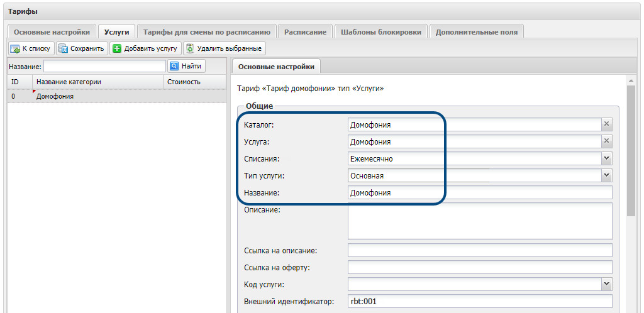644x313 pixels.
Task: Clear the 'Каталог' field with X icon
Action: click(x=606, y=124)
